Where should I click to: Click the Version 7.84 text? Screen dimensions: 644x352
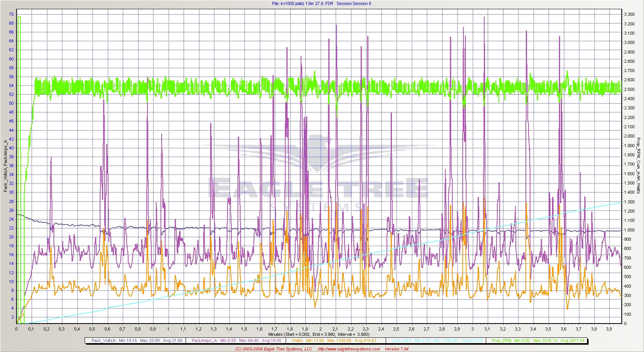click(396, 349)
